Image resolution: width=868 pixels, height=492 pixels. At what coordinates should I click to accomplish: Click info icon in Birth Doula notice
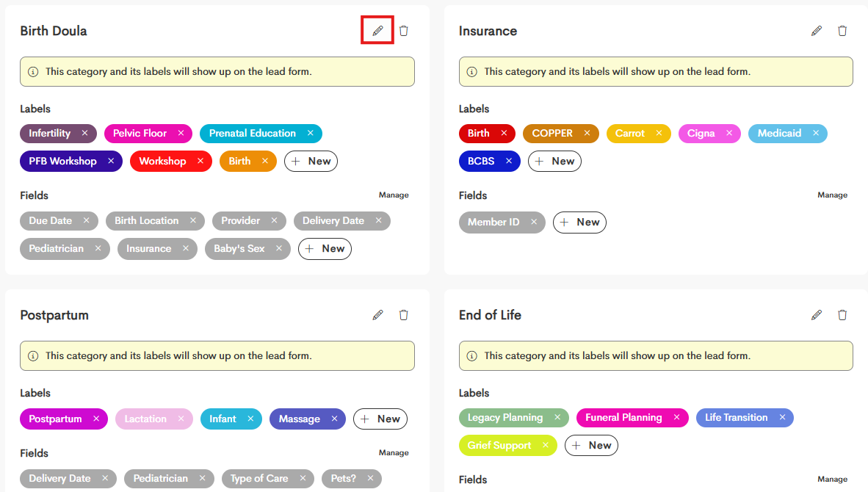click(x=33, y=72)
